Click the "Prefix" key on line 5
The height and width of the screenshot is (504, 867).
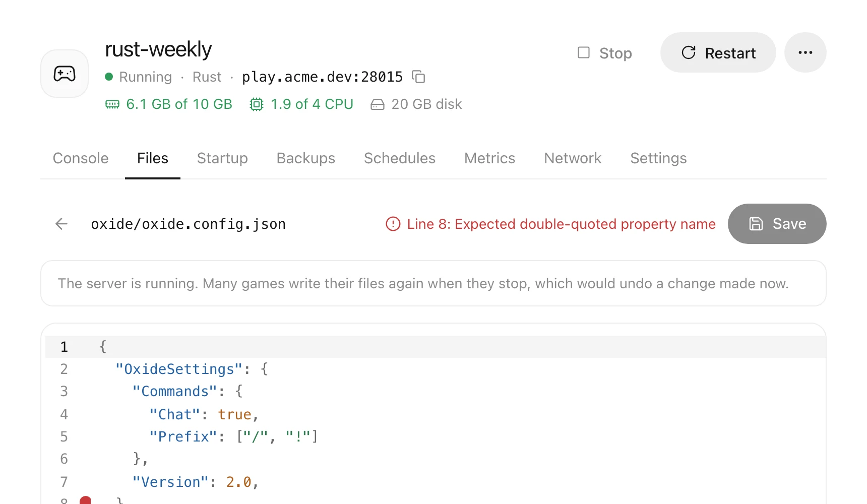pos(183,436)
